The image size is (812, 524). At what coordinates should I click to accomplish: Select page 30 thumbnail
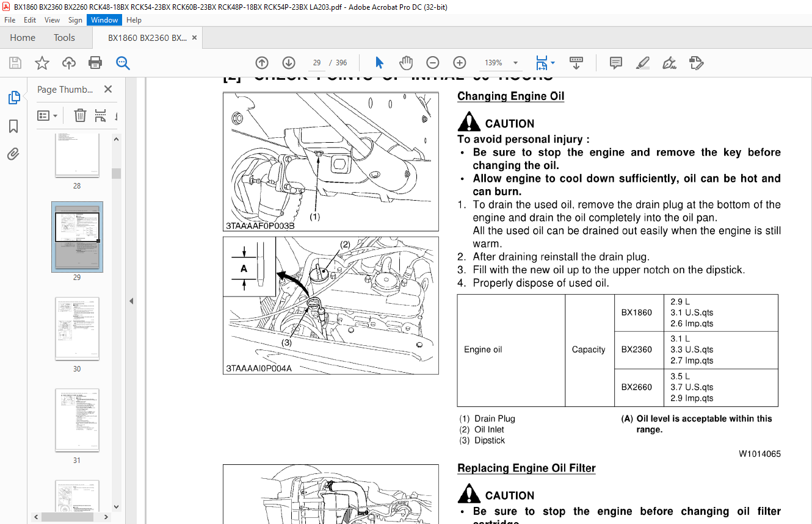coord(77,329)
